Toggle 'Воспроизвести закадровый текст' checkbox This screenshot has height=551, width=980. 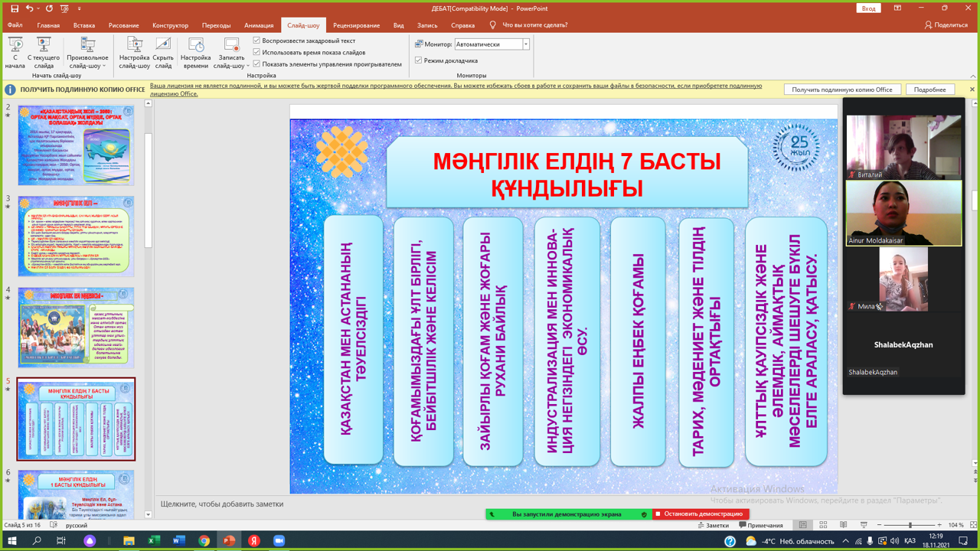pos(257,41)
